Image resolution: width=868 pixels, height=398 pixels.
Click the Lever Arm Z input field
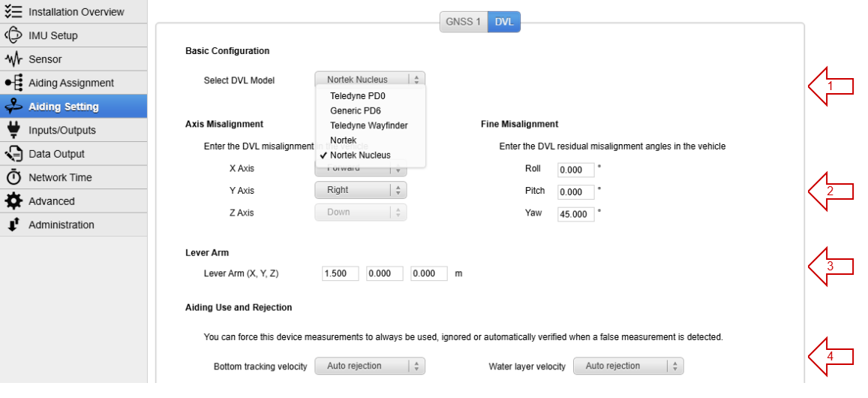click(429, 273)
